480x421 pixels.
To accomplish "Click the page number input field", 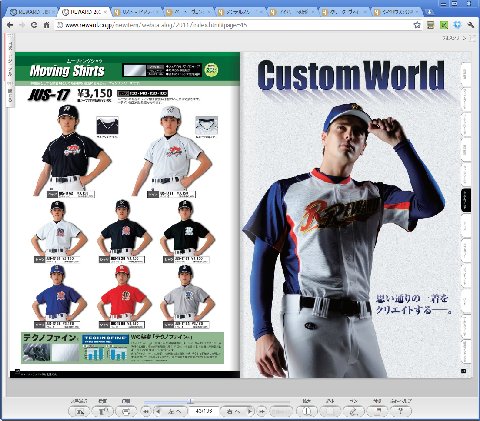I will tap(204, 412).
